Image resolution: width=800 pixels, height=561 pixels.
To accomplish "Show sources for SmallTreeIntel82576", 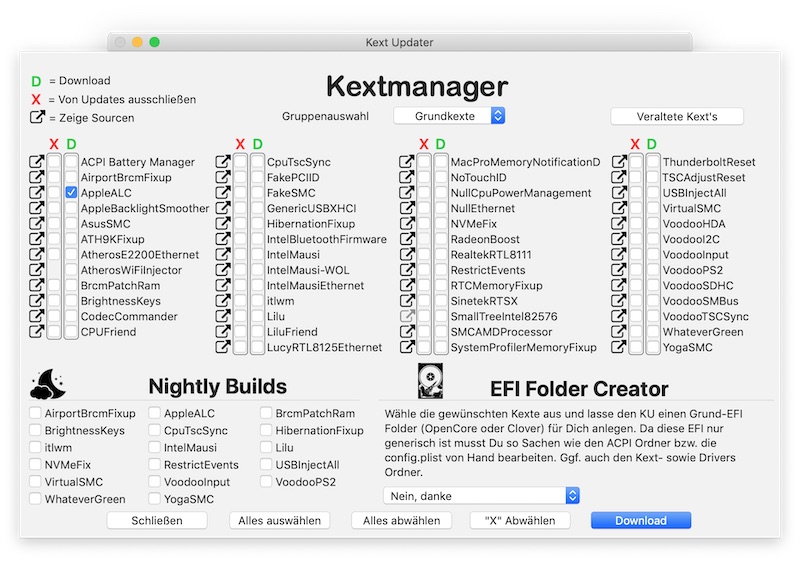I will point(407,316).
